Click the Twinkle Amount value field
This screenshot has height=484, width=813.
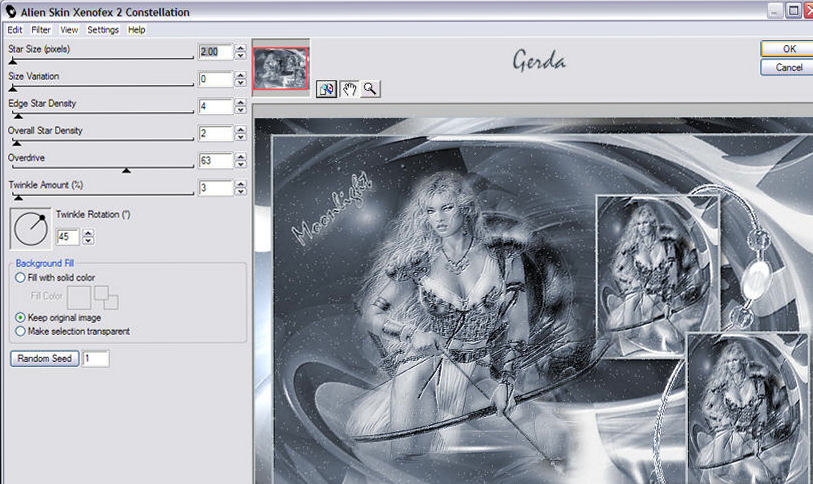coord(215,188)
